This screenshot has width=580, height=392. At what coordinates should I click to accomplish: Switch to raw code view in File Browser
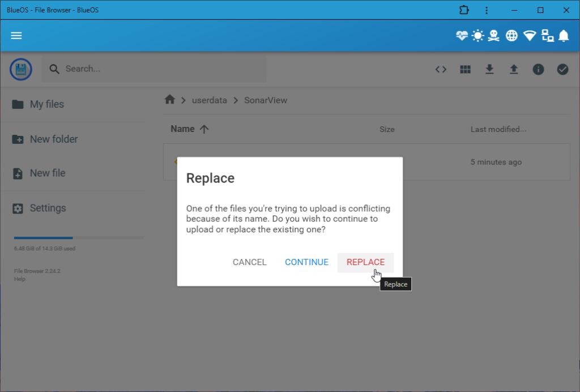[441, 69]
